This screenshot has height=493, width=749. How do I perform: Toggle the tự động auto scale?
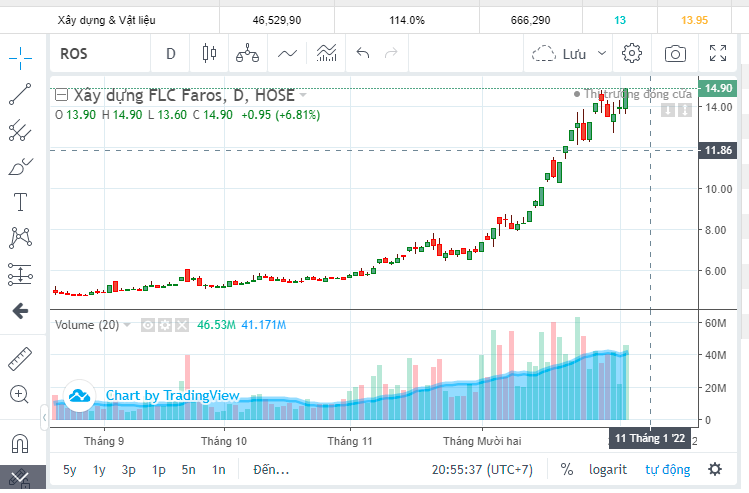click(667, 470)
